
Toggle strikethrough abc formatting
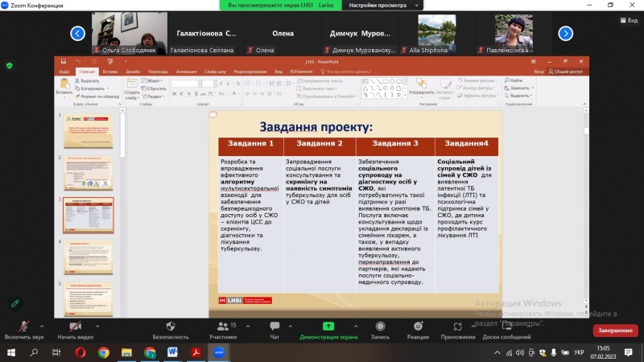tap(204, 94)
